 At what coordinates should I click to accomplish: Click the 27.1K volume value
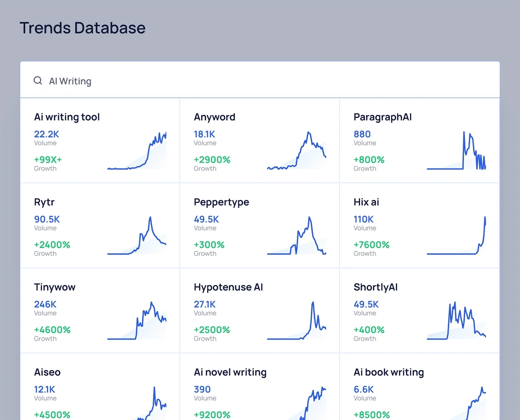click(x=205, y=304)
